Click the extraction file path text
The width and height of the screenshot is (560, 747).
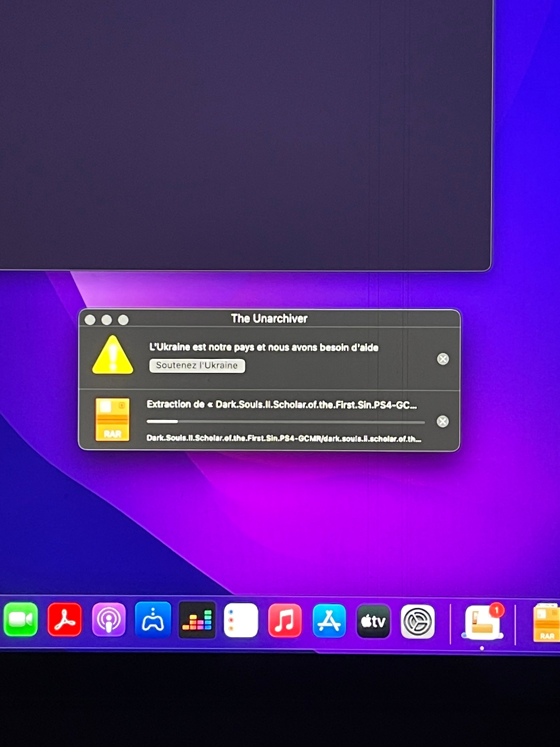click(284, 439)
